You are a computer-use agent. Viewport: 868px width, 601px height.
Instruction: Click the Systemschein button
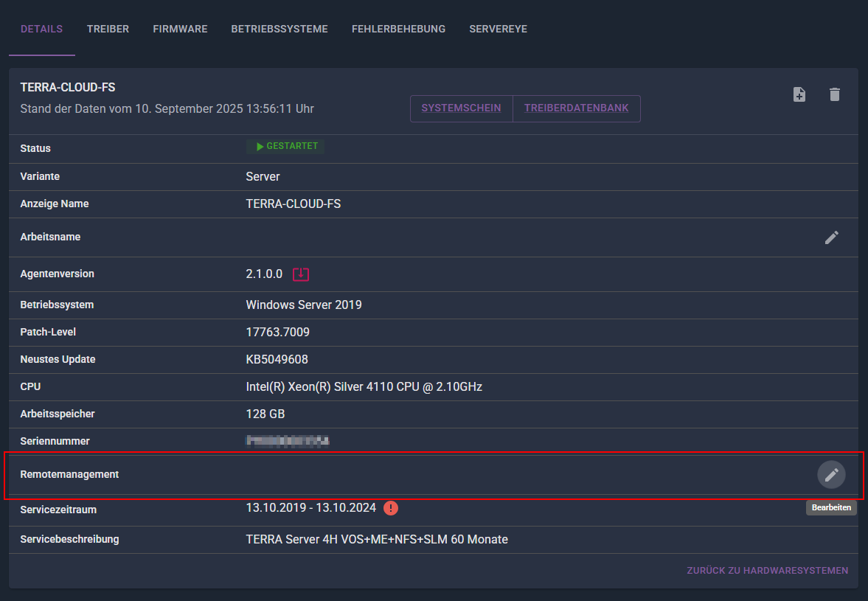coord(461,108)
